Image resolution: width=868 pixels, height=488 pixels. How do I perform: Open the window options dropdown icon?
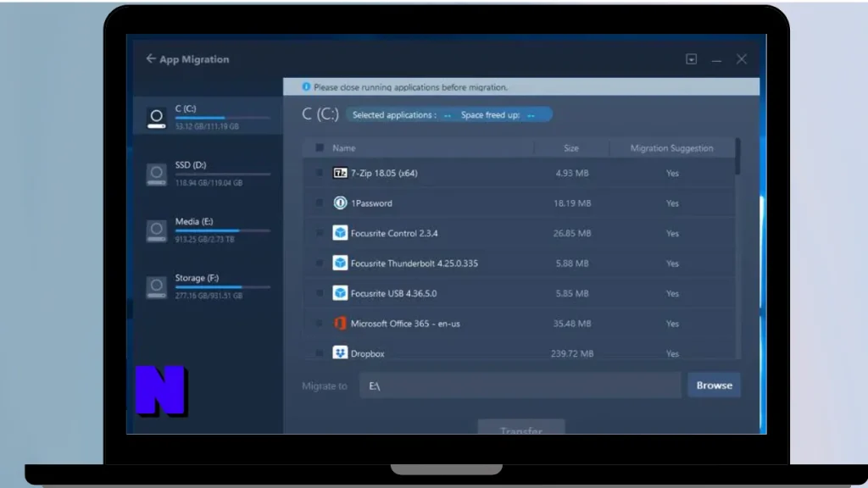[x=691, y=58]
